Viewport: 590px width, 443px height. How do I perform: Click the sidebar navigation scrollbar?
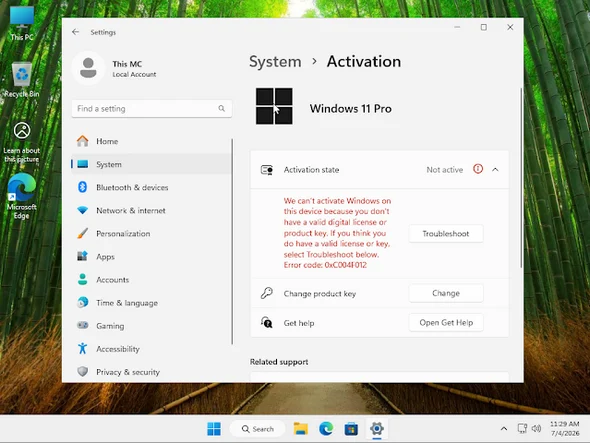[232, 241]
